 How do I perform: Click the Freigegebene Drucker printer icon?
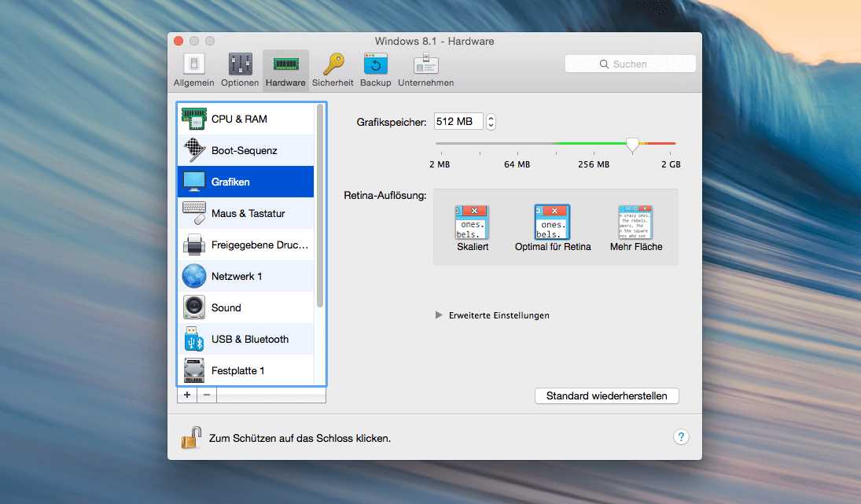coord(194,245)
